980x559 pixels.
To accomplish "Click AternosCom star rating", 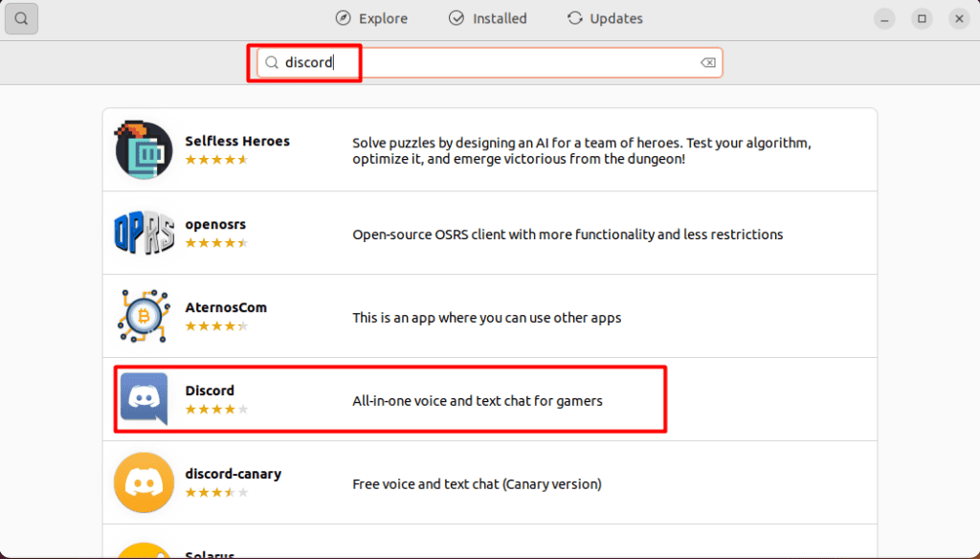I will coord(217,325).
